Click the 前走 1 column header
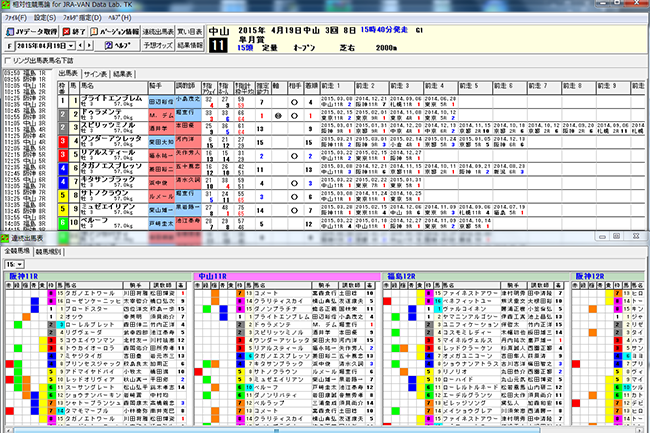 click(337, 88)
